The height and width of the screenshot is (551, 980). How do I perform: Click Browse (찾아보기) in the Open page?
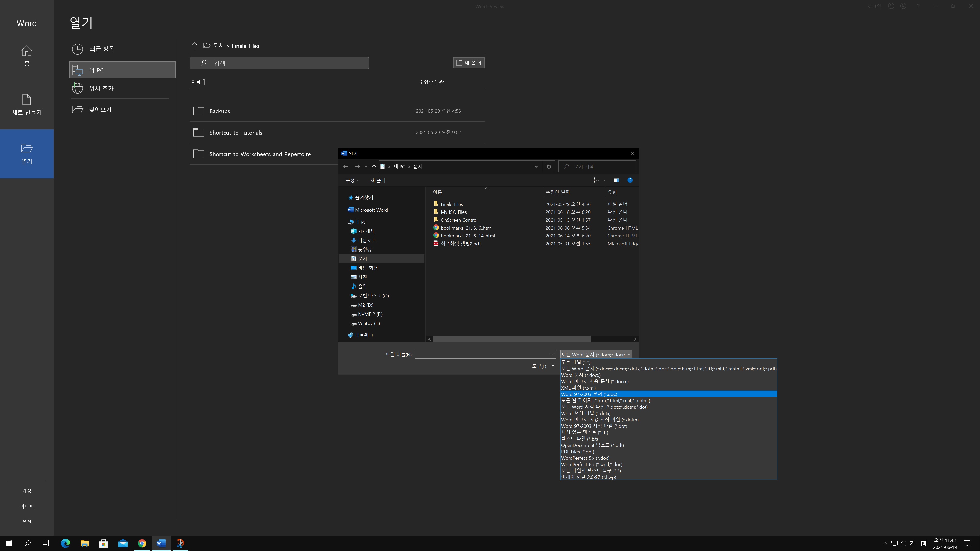pyautogui.click(x=122, y=109)
